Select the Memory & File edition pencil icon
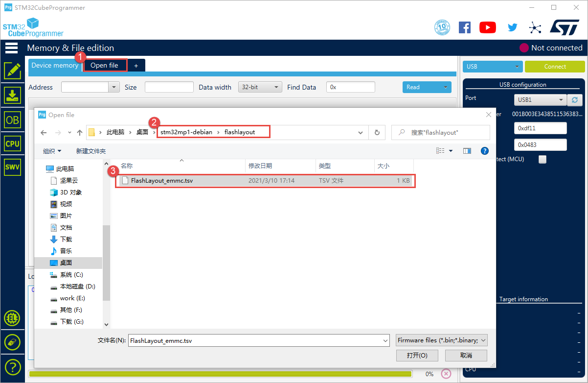 point(12,71)
